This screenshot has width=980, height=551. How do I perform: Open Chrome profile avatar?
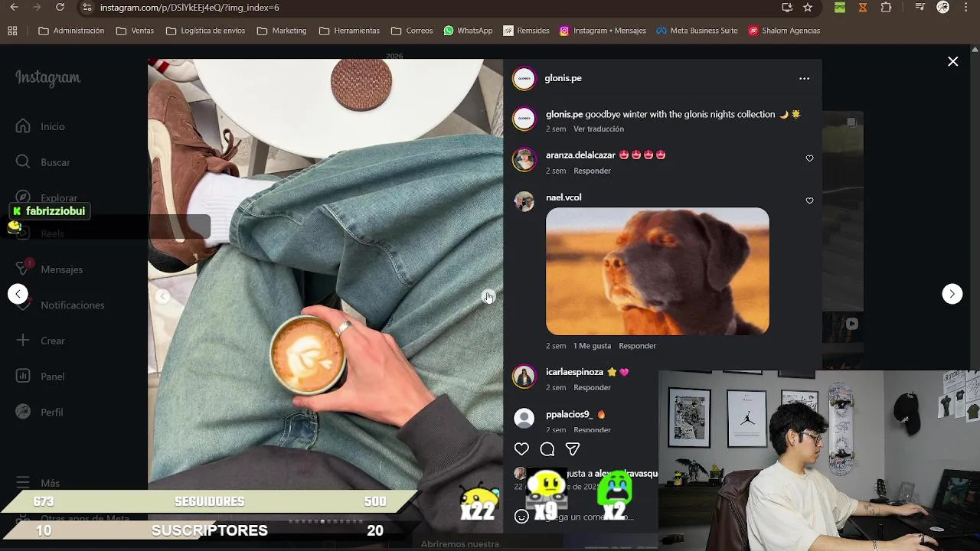pos(943,8)
